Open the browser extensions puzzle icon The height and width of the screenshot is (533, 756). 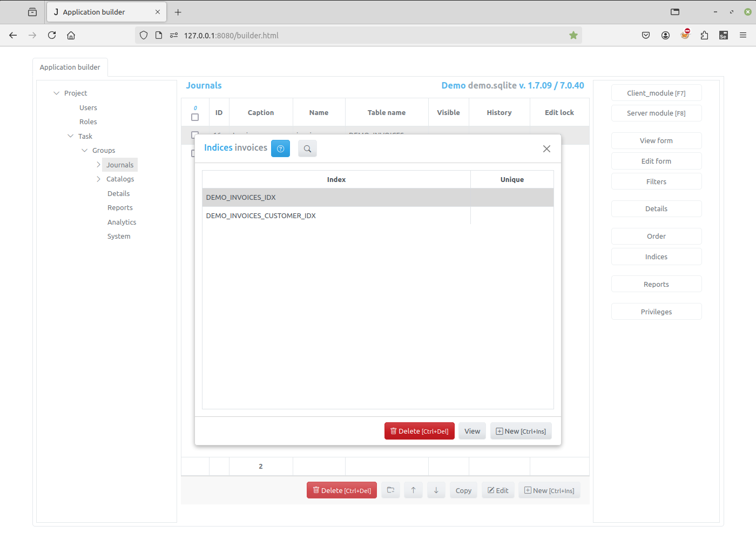coord(704,36)
